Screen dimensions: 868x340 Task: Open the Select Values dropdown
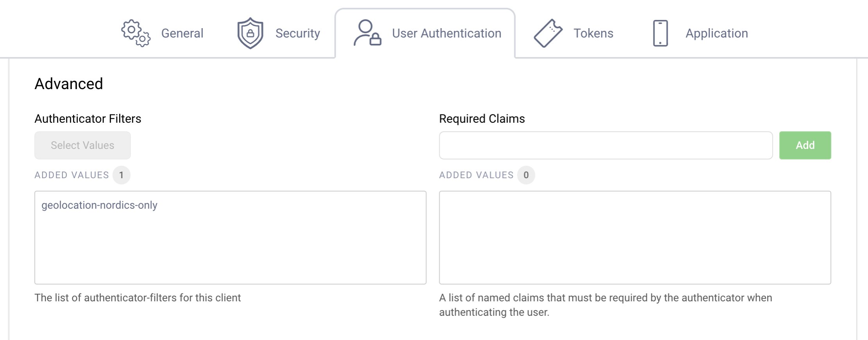(82, 145)
